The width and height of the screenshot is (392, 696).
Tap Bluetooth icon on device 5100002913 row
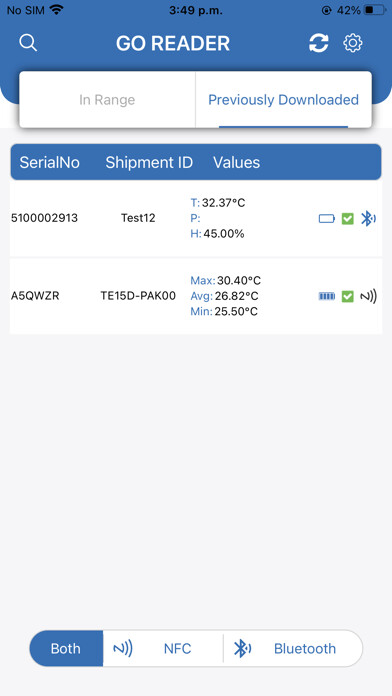pyautogui.click(x=368, y=218)
